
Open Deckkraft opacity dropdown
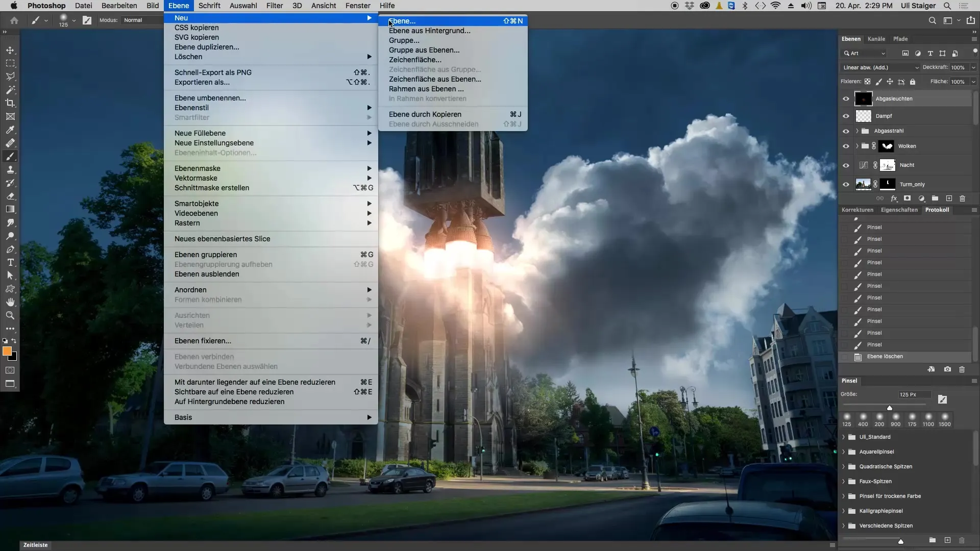(973, 67)
